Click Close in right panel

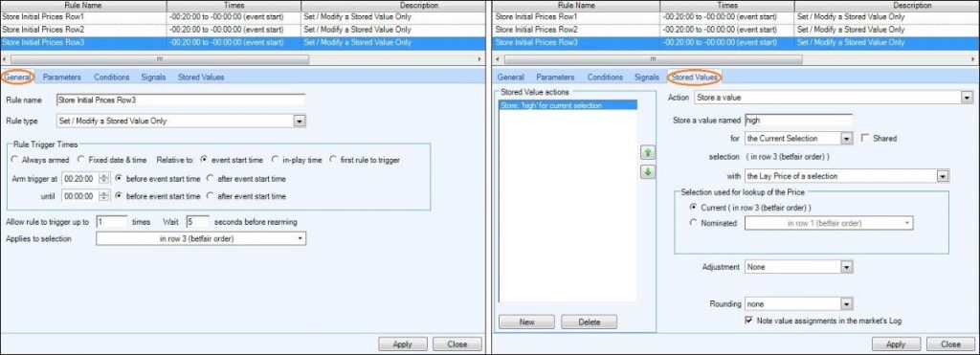[950, 344]
